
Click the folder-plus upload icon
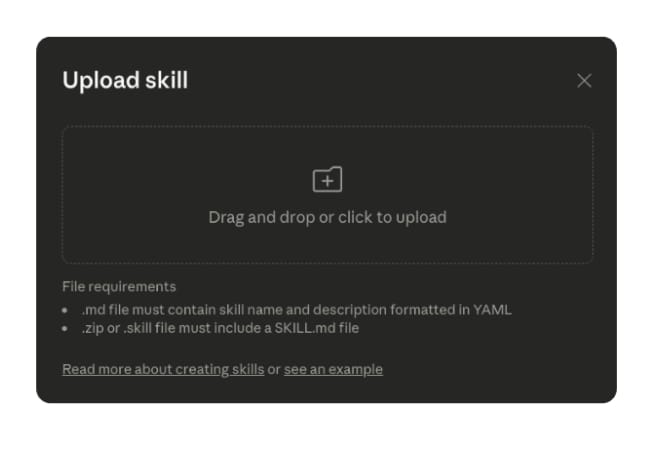coord(327,179)
